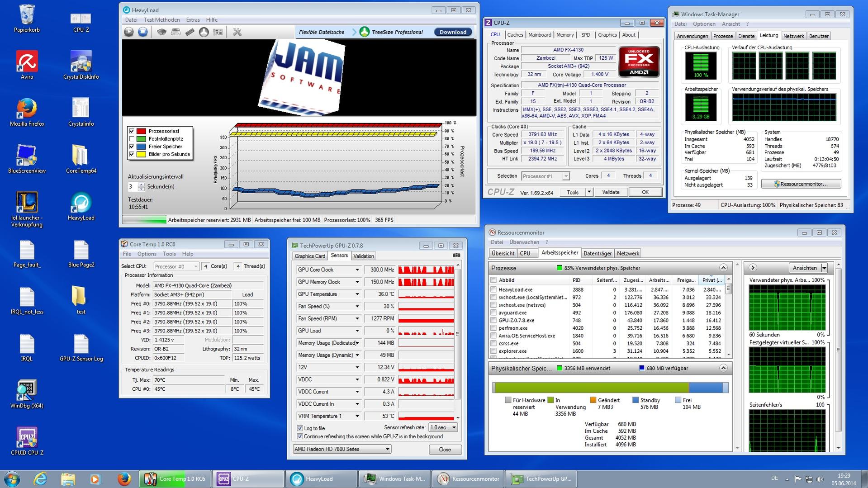Screen dimensions: 868x488
Task: Check avguard.exe process checkbox
Action: point(493,313)
